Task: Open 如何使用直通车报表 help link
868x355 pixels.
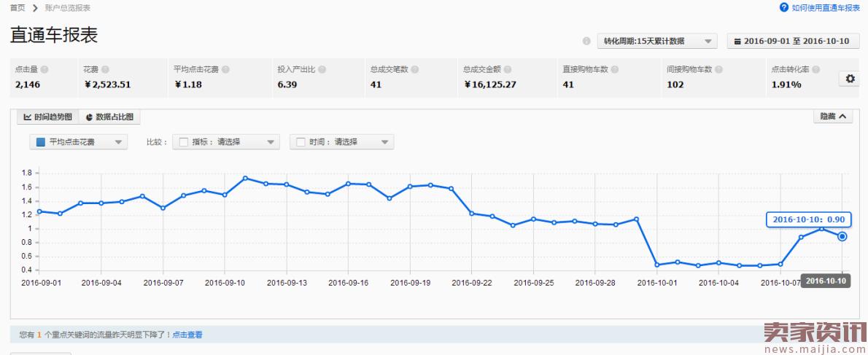Action: (826, 8)
